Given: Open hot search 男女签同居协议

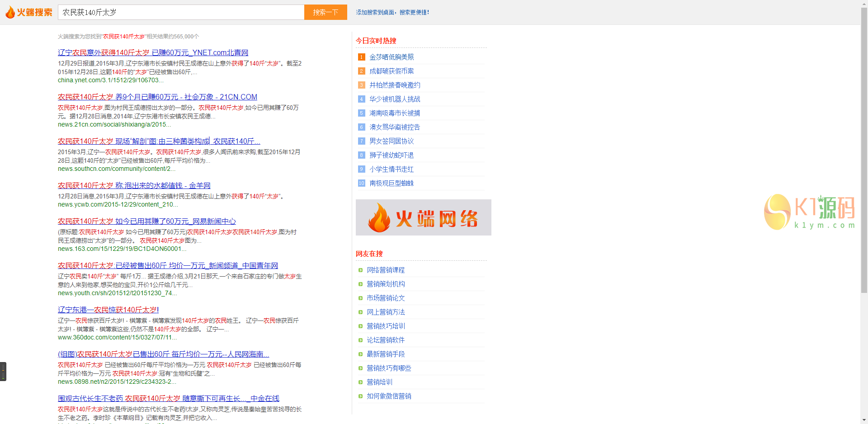Looking at the screenshot, I should [392, 141].
